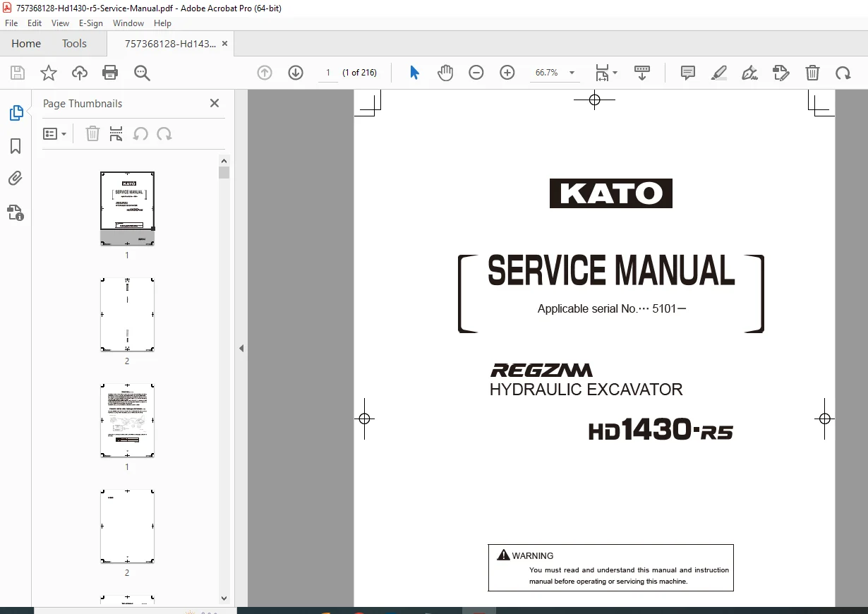Switch to the Home tab
The image size is (868, 614).
26,44
